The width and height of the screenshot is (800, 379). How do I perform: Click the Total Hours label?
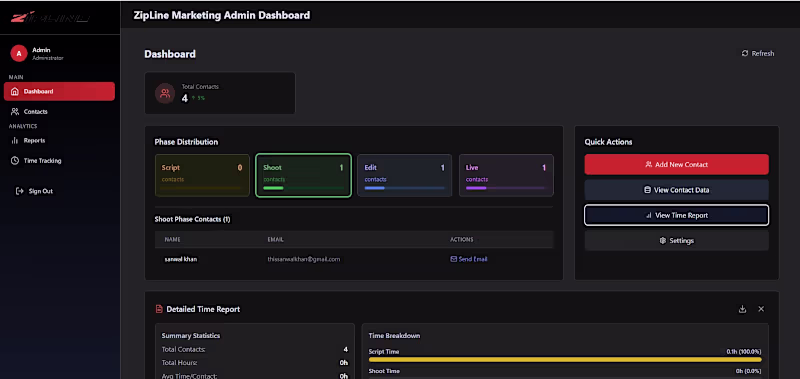[179, 363]
